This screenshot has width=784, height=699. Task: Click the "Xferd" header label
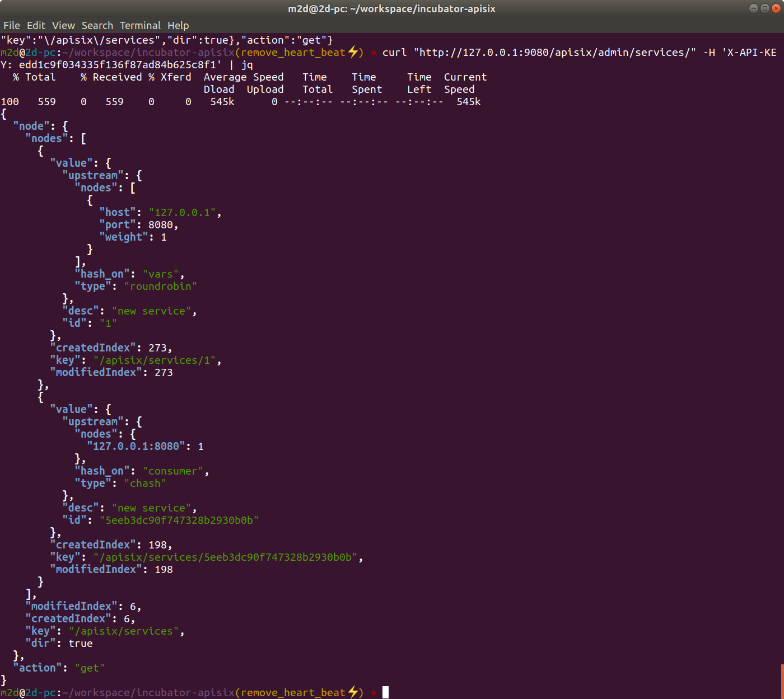(x=176, y=77)
